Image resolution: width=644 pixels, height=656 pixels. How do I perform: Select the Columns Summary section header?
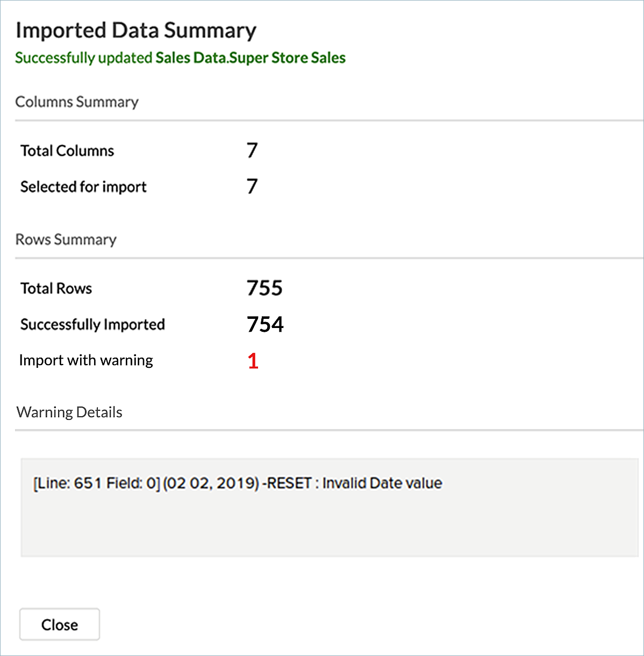[x=77, y=102]
